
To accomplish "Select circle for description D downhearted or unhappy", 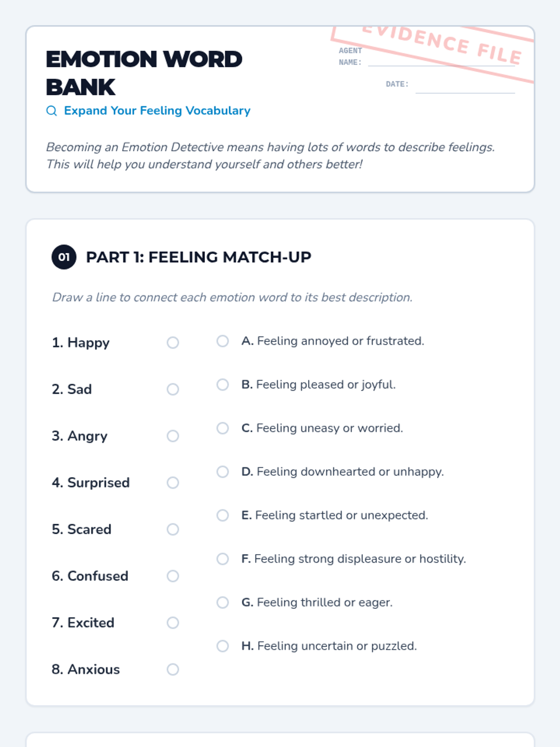I will [223, 472].
